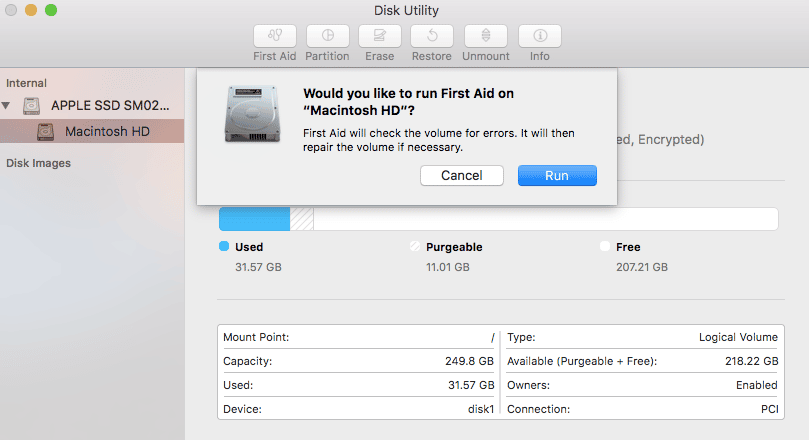Viewport: 809px width, 440px height.
Task: Click the First Aid stethoscope icon
Action: [274, 36]
